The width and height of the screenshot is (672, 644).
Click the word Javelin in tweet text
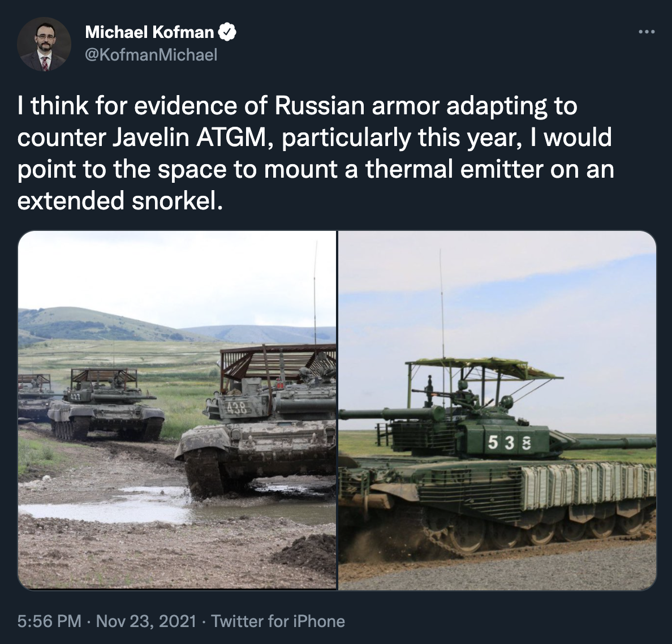point(150,138)
